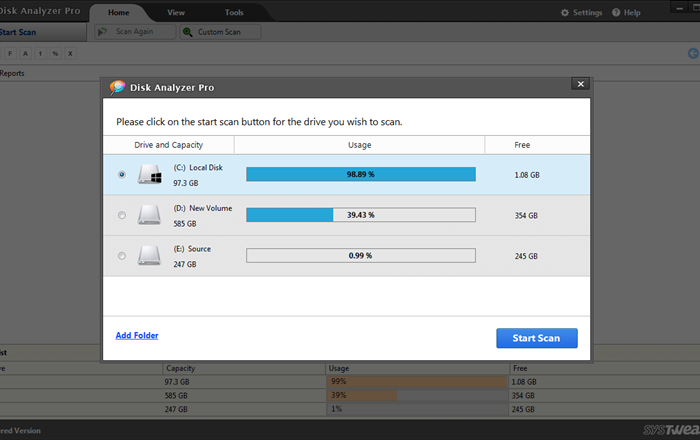The width and height of the screenshot is (700, 440).
Task: Click the (E:) Source label
Action: point(192,249)
